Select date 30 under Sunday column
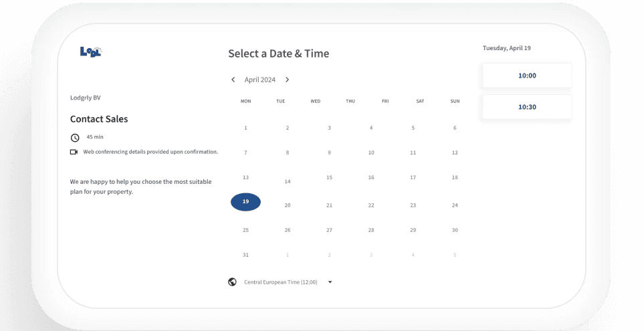The height and width of the screenshot is (331, 644). [455, 231]
